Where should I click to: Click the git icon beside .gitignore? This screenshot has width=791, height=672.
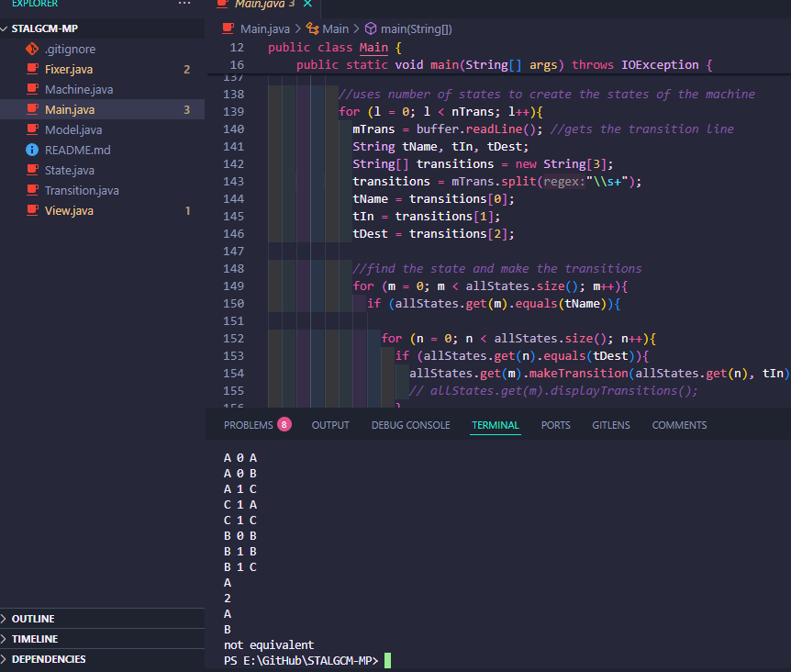coord(32,49)
